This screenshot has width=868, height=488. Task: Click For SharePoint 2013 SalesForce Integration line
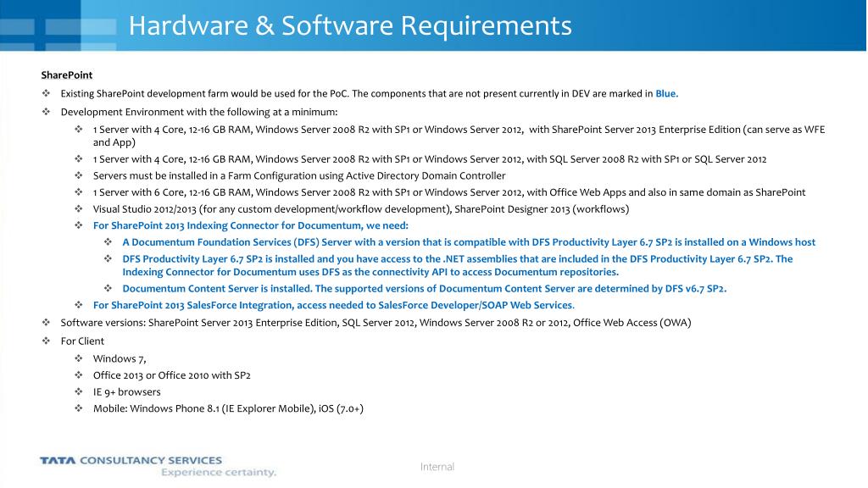point(334,305)
